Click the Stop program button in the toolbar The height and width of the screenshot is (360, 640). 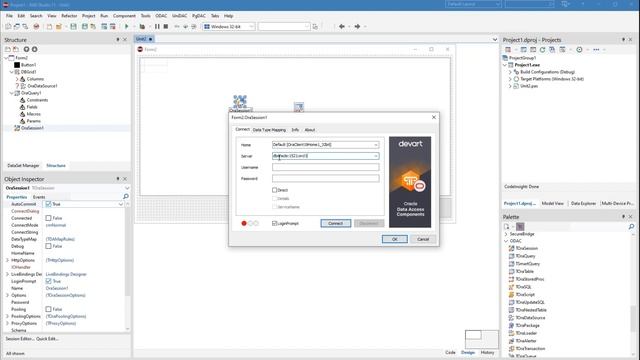point(166,27)
